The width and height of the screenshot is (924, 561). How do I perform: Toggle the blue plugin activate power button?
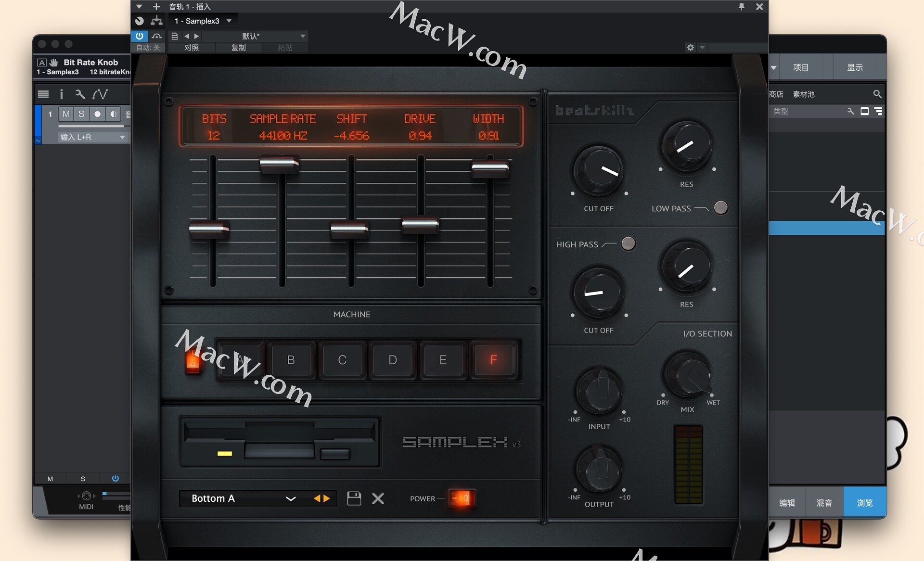140,36
